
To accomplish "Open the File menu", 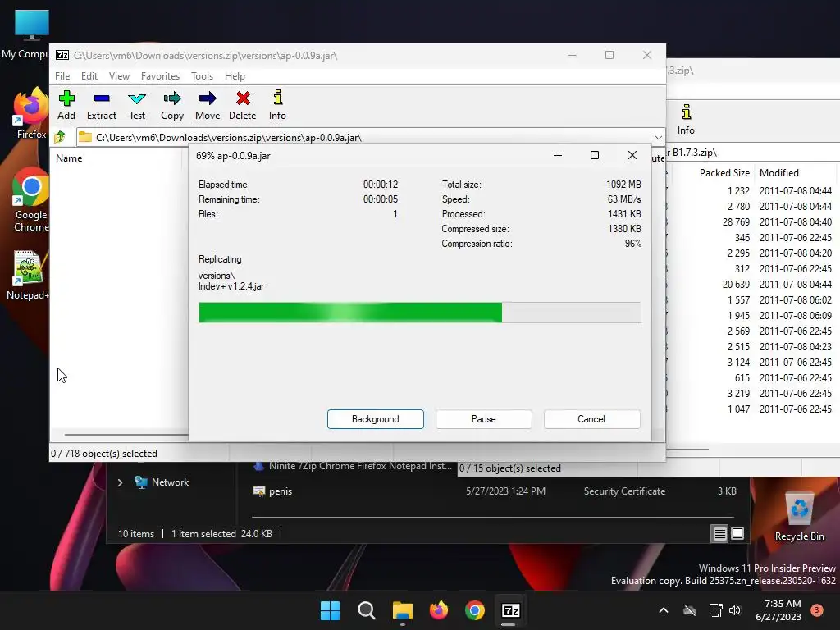I will [x=62, y=76].
